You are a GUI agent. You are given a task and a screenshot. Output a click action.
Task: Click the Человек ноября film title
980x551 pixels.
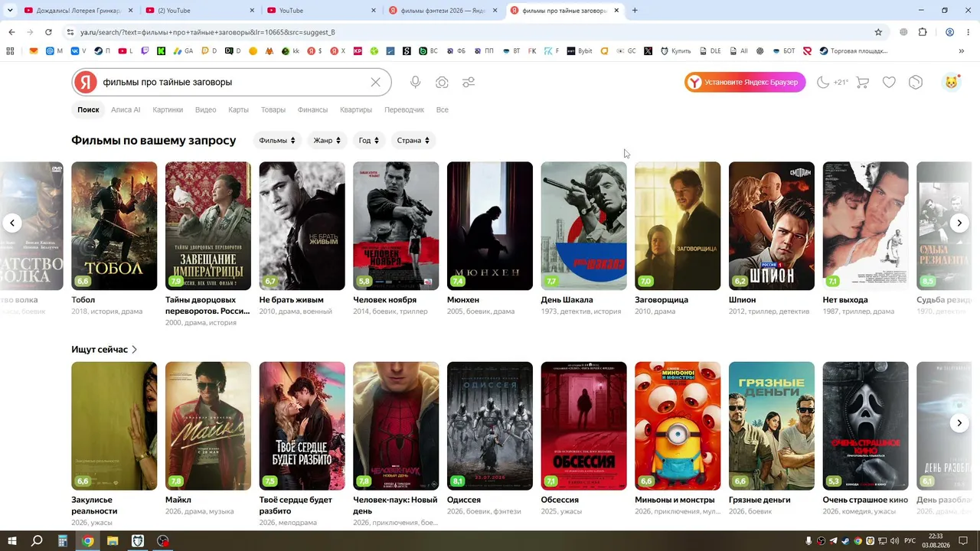click(x=385, y=300)
